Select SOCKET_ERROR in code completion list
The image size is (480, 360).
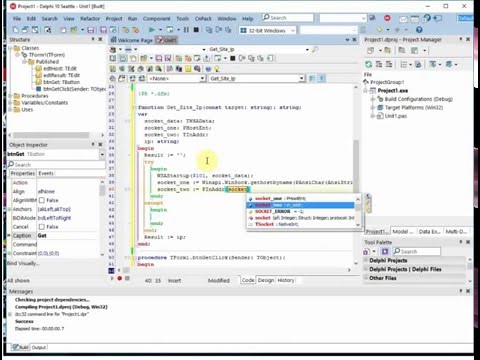301,211
